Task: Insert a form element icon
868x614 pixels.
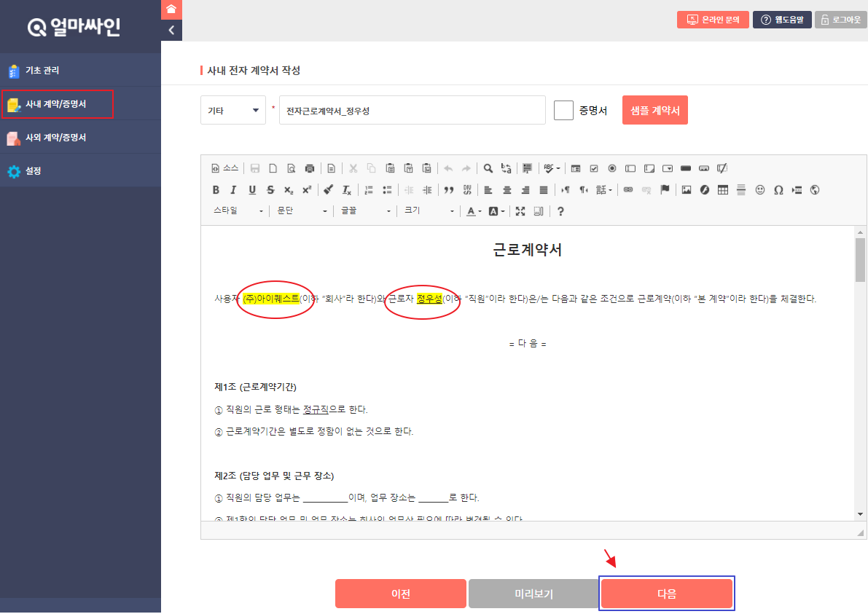Action: (x=576, y=168)
